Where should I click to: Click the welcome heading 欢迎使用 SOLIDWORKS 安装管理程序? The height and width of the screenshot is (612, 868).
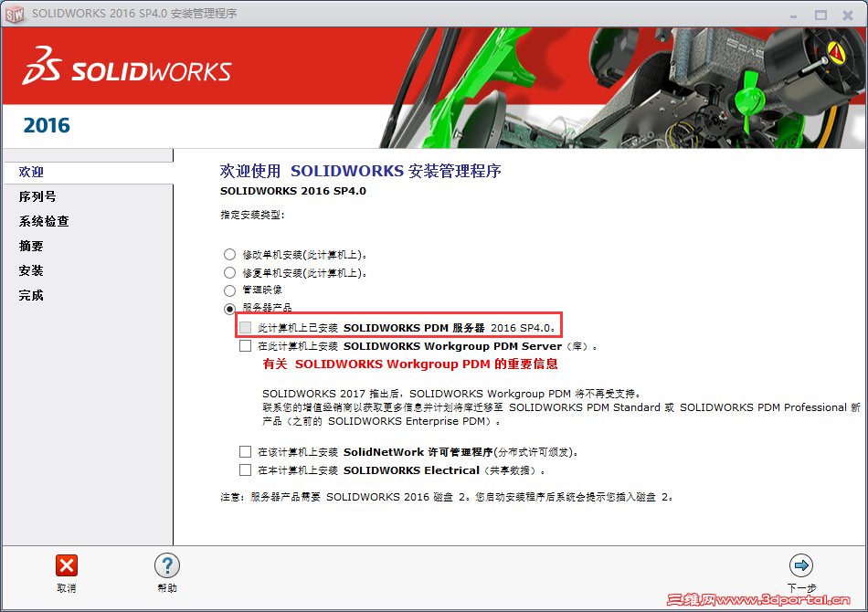[360, 171]
